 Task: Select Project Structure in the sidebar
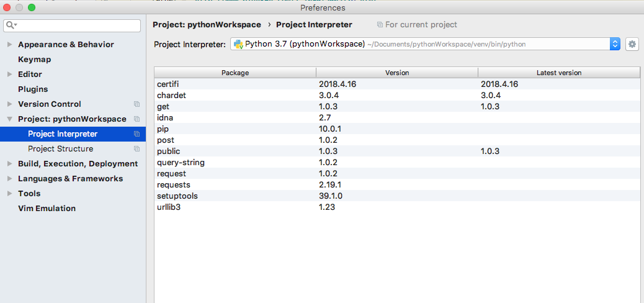[60, 149]
